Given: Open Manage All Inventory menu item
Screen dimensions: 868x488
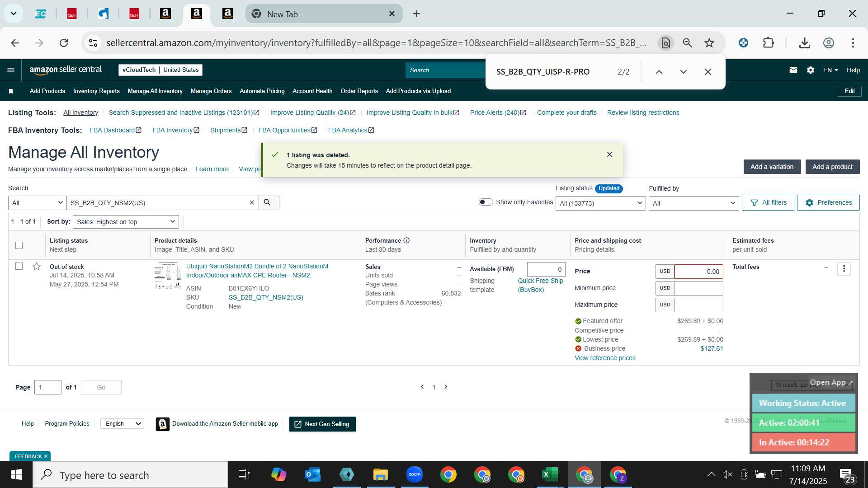Looking at the screenshot, I should click(x=155, y=91).
